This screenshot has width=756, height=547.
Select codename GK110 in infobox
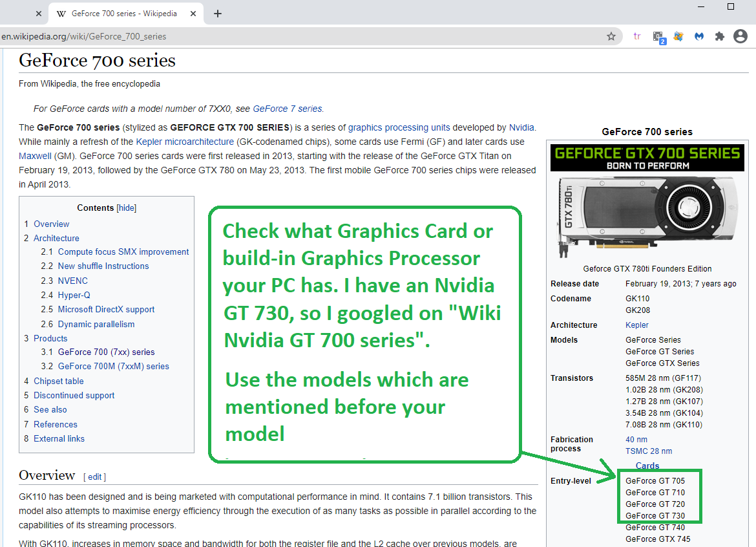[x=637, y=299]
